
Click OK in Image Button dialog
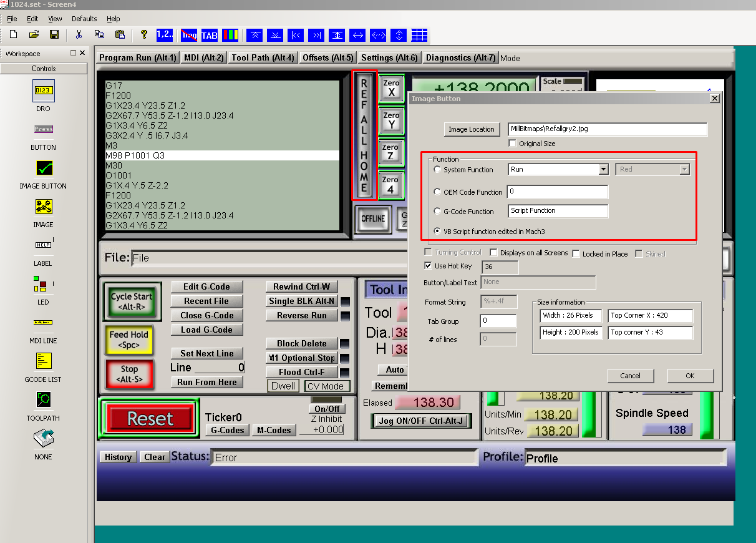point(690,376)
